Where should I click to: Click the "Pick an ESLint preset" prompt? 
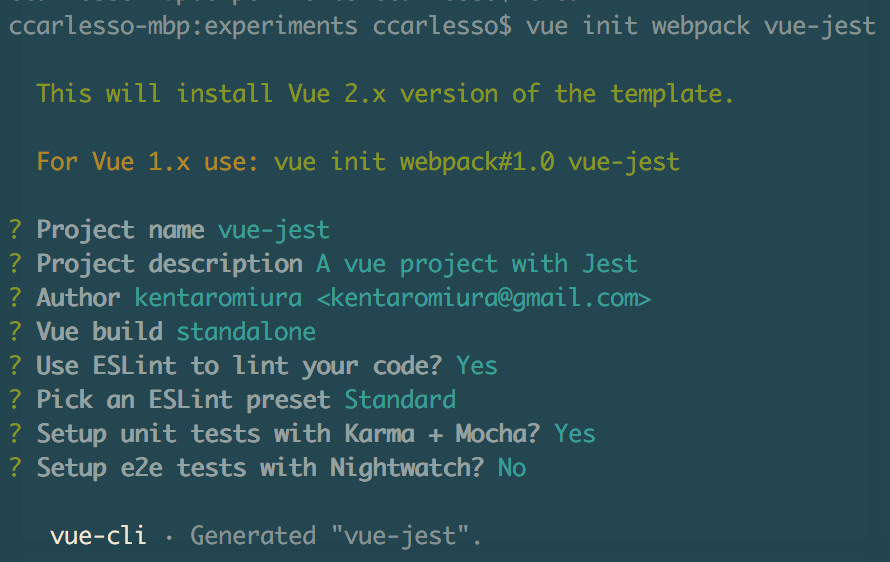(183, 400)
